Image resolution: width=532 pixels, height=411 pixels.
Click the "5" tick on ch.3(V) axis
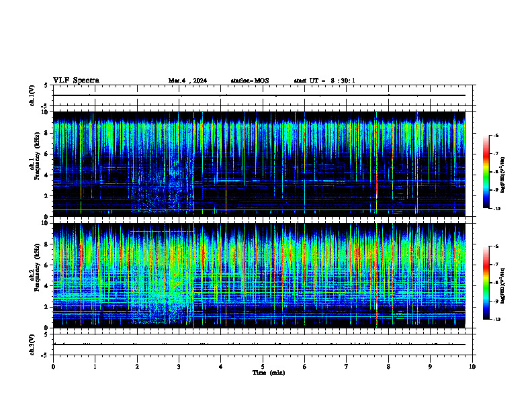46,334
